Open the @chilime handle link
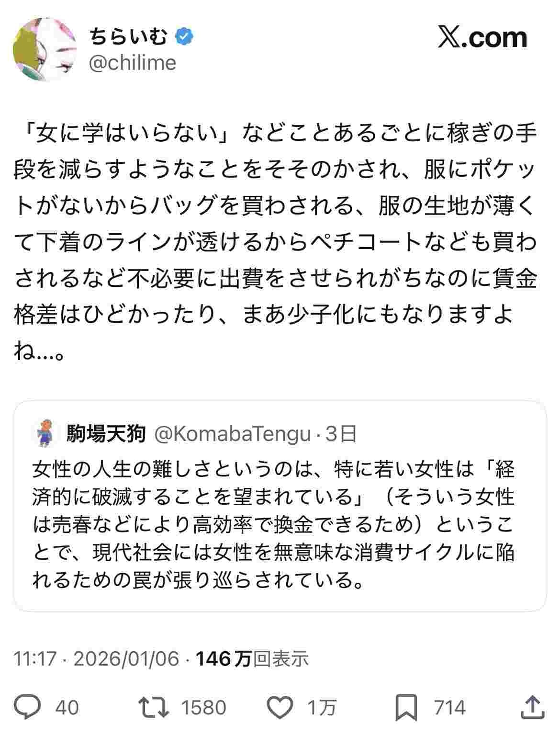 pos(133,63)
